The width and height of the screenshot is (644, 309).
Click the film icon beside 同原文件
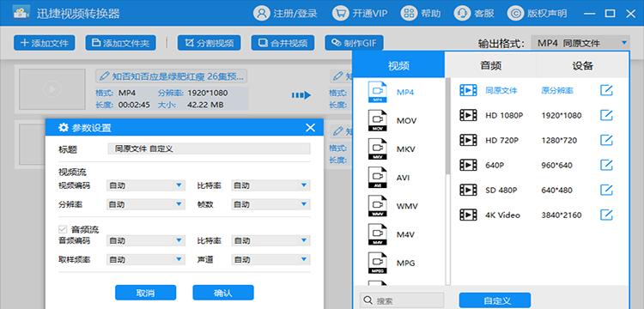468,90
